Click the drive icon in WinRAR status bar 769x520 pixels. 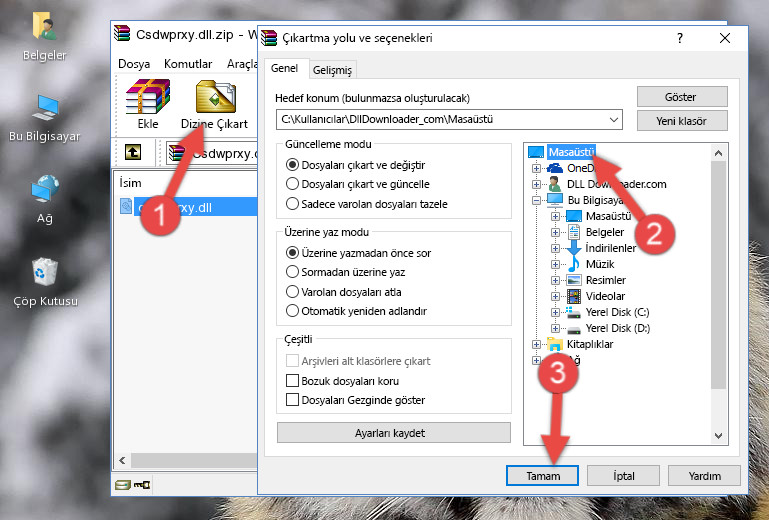123,485
